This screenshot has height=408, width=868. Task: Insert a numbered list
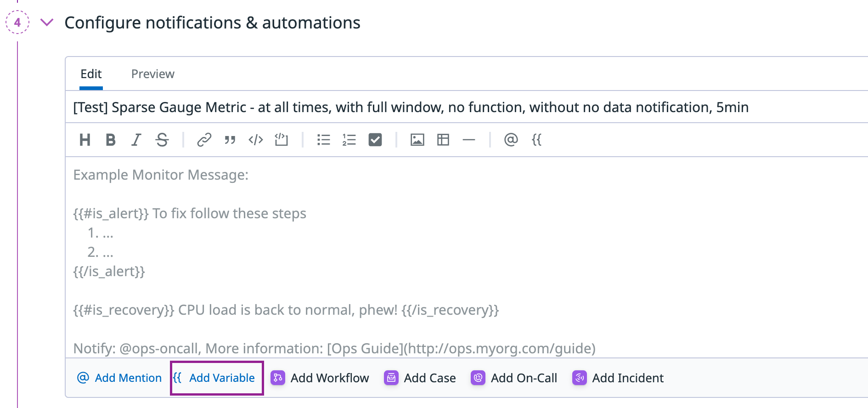[x=349, y=140]
